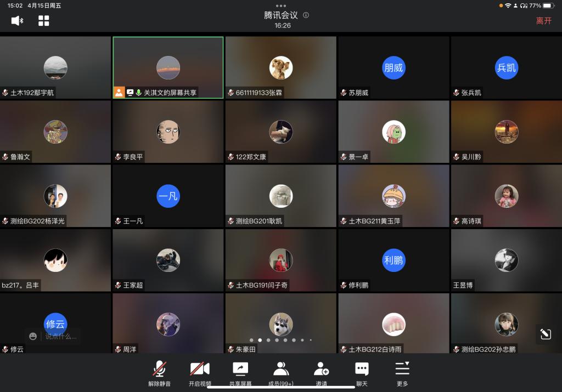
Task: Select the 苏朋威 participant tile
Action: (x=393, y=67)
